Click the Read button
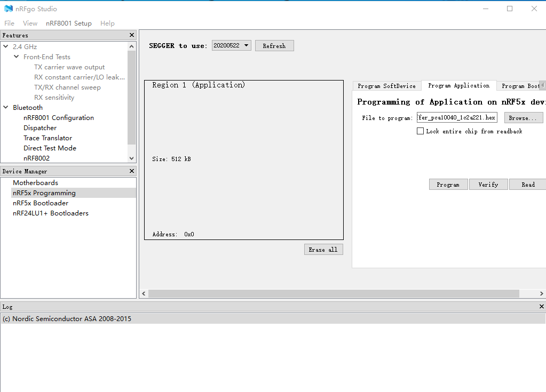546x392 pixels. pos(528,185)
